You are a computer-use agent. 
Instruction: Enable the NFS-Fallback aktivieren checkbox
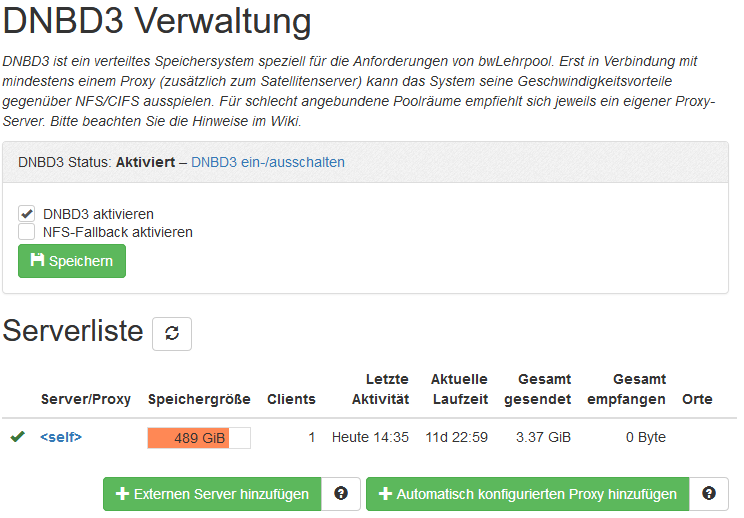pos(27,232)
